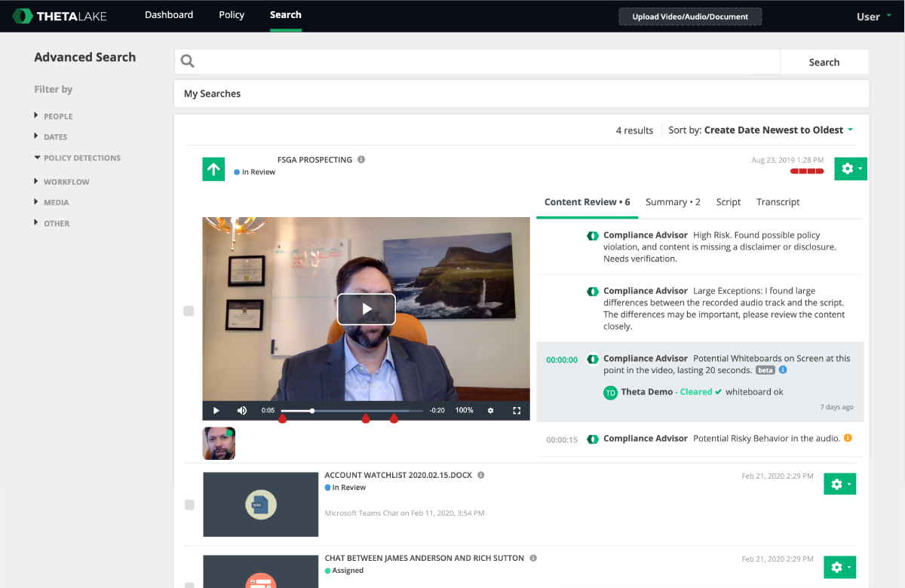Open gear menu for Account Watchlist result

[839, 484]
